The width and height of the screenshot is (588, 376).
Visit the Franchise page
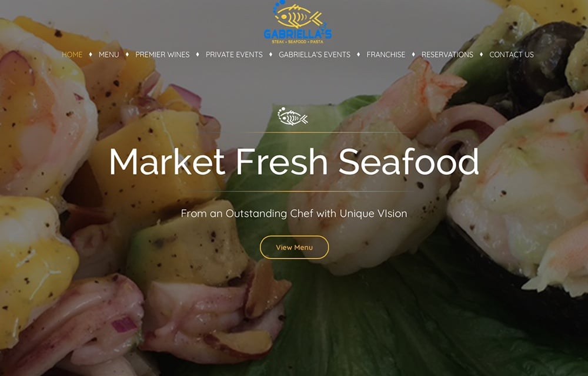(386, 55)
